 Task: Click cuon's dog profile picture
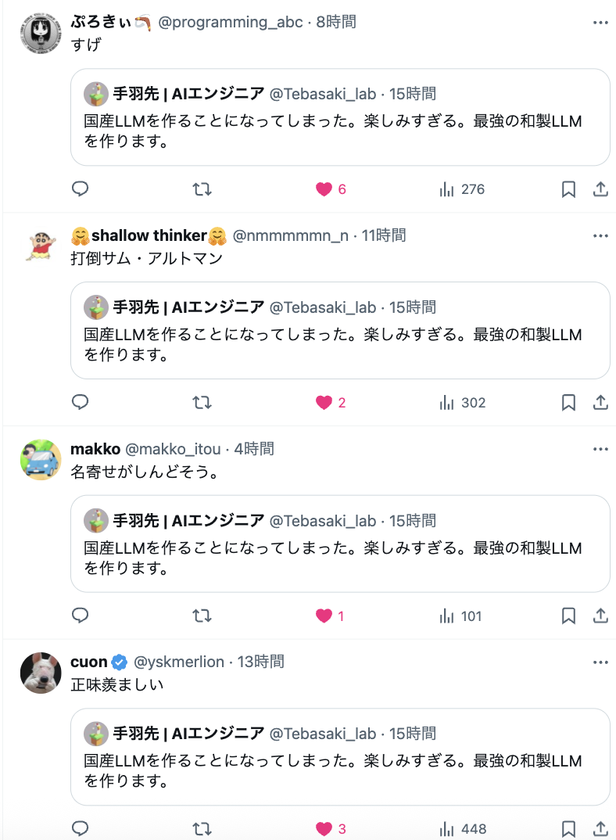coord(40,672)
